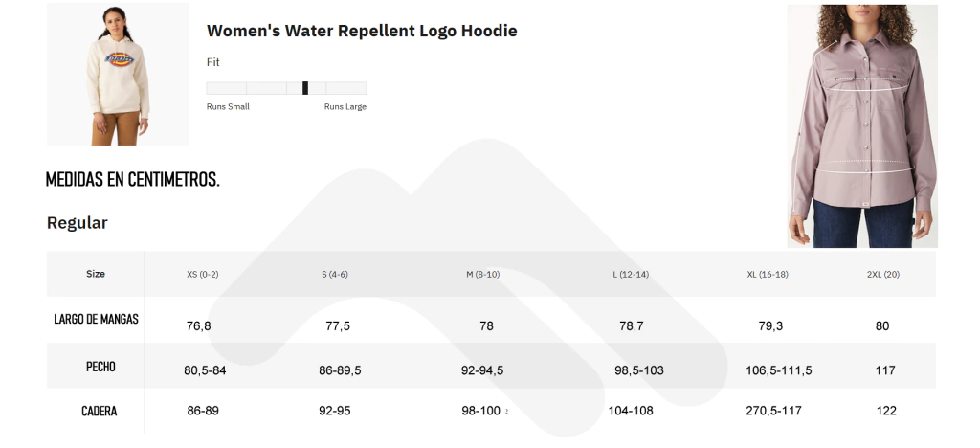Select the XS (0-2) size column header
Screen dimensions: 980x448
pos(203,275)
